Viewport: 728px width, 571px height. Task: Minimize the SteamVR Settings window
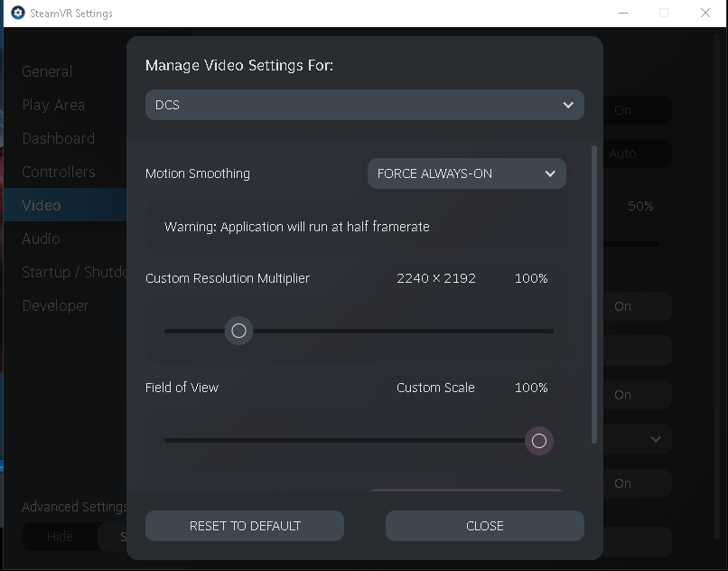point(623,13)
